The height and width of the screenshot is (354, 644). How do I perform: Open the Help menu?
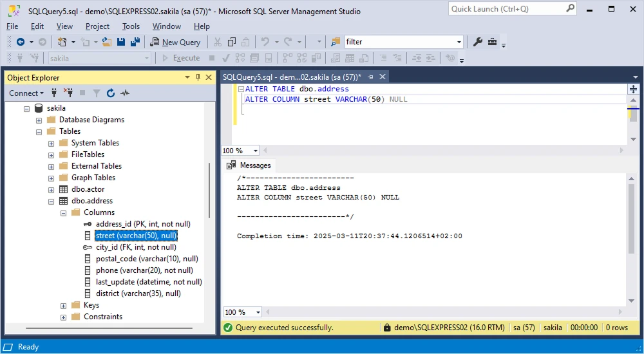coord(202,26)
